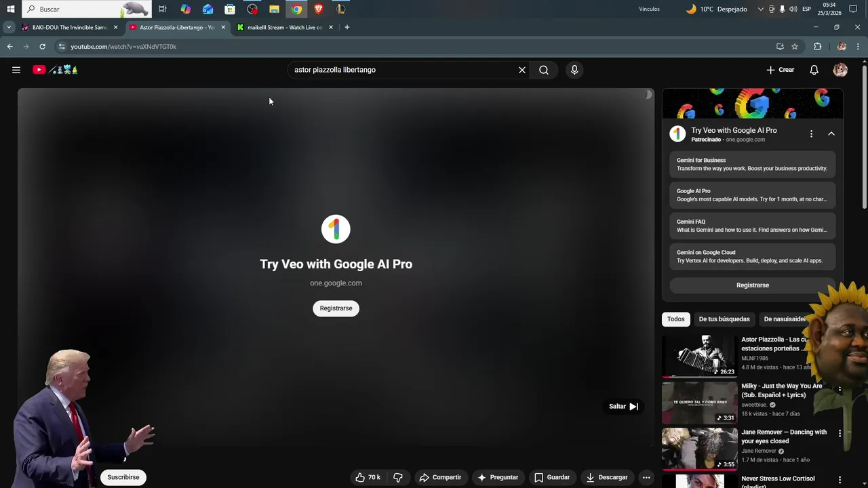Go back with the browser back arrow
868x488 pixels.
coord(9,47)
